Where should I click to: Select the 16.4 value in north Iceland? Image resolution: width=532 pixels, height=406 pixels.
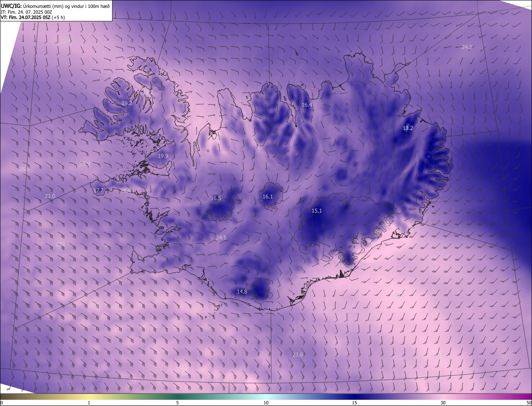307,105
